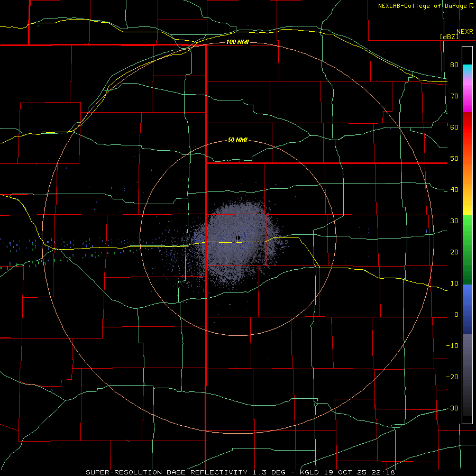
Task: Click the 50 NMI range ring label
Action: point(237,140)
